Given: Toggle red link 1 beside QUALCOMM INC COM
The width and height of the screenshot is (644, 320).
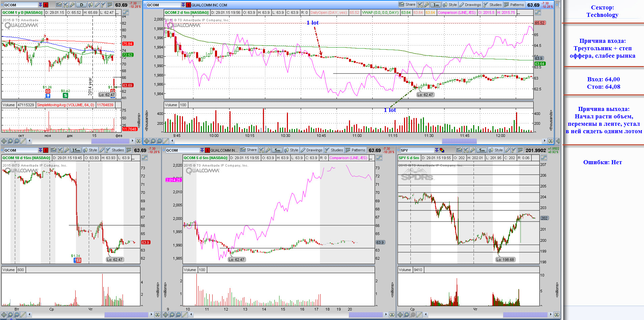Looking at the screenshot, I should point(188,5).
